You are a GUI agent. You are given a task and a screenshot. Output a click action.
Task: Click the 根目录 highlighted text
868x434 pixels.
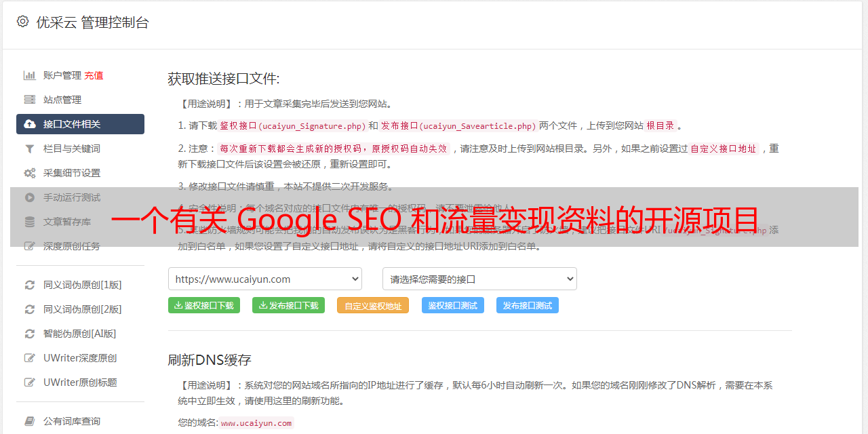(660, 125)
